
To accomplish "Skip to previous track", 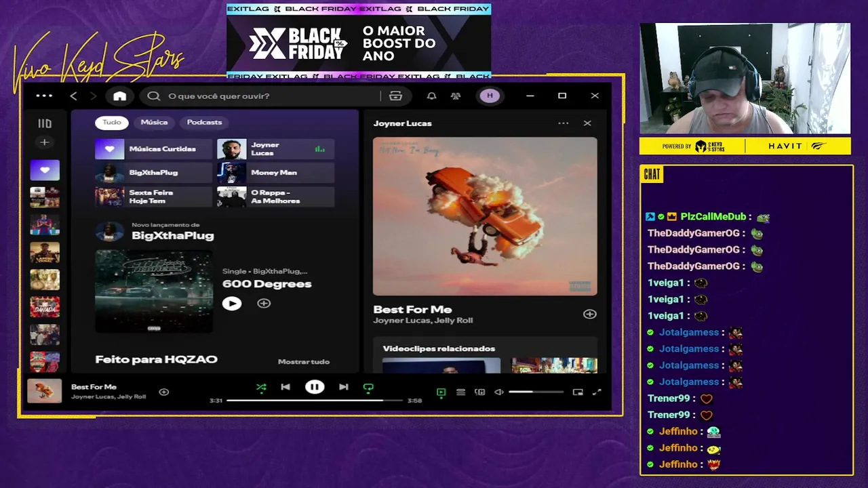I will pos(285,387).
